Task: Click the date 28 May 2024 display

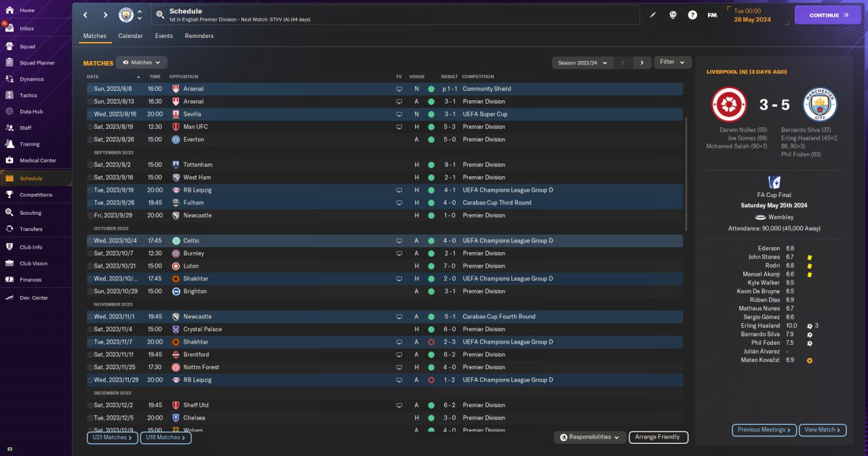Action: pyautogui.click(x=753, y=19)
